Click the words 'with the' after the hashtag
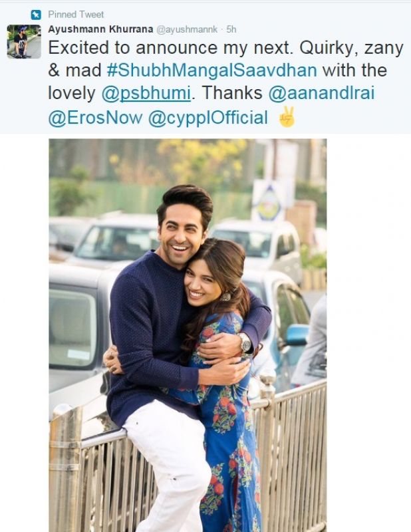411x532 pixels. coord(354,70)
